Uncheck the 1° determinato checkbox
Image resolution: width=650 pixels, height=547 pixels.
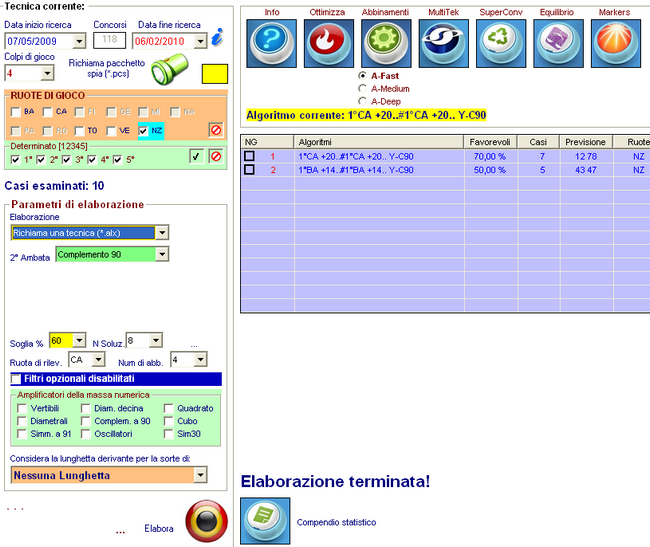(x=16, y=160)
